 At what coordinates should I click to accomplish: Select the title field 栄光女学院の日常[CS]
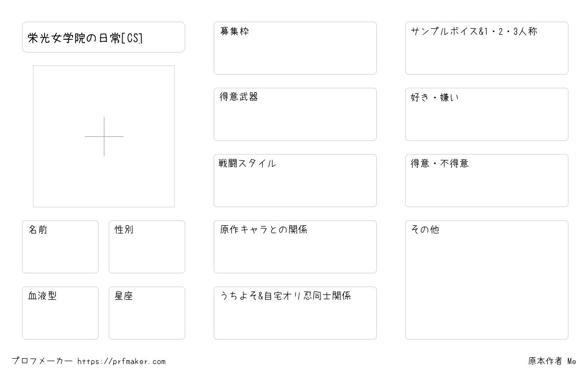click(103, 37)
